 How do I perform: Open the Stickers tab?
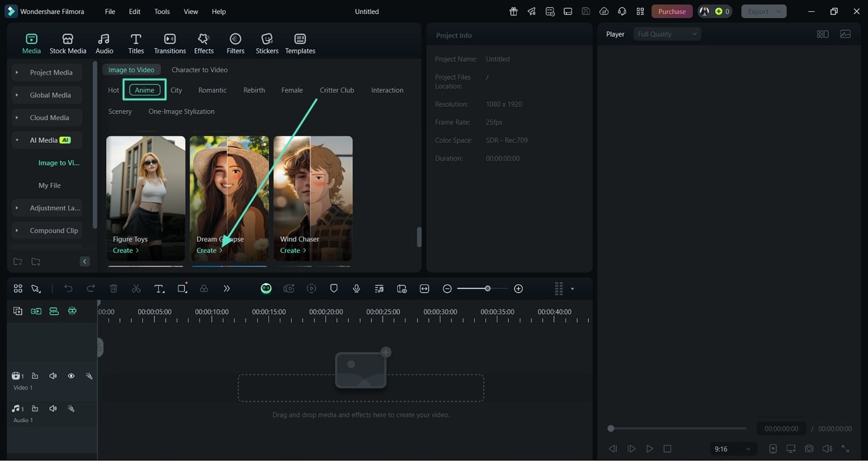pos(267,43)
